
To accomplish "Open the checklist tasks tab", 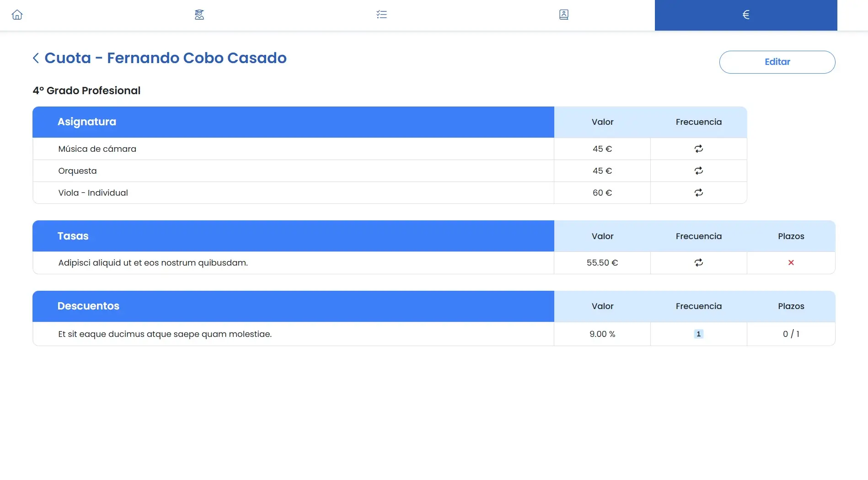I will [x=381, y=15].
